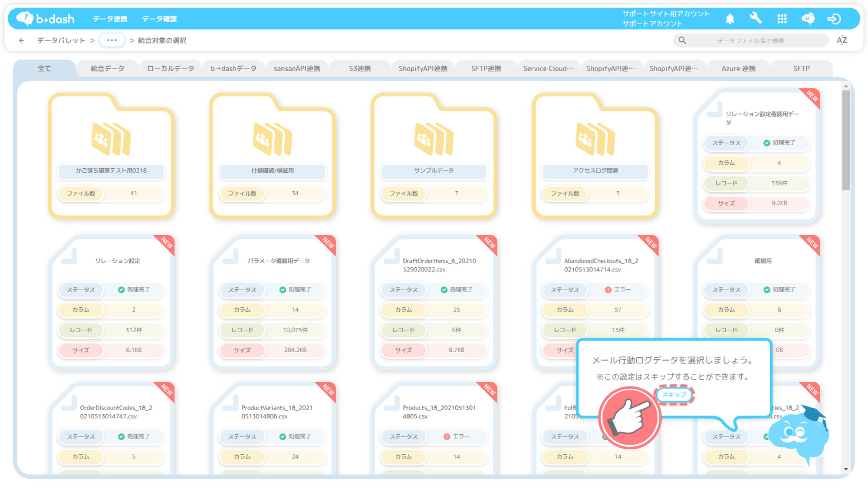Click the file icon of Products_18 card
This screenshot has height=488, width=868.
392,403
